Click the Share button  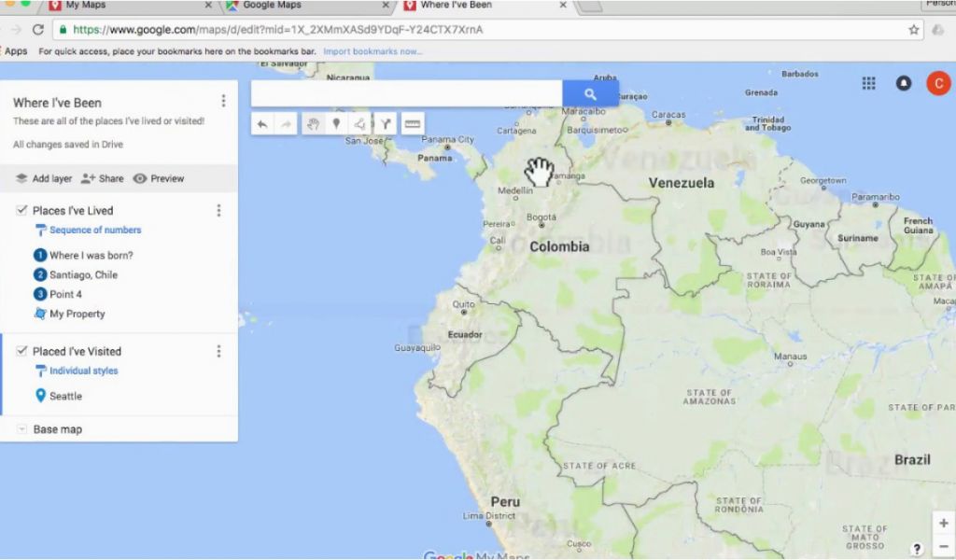pyautogui.click(x=103, y=178)
